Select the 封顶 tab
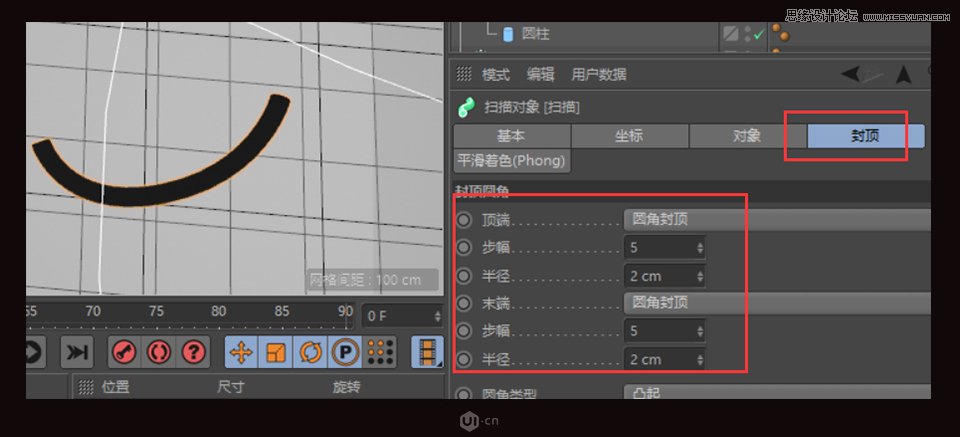960x437 pixels. click(866, 136)
